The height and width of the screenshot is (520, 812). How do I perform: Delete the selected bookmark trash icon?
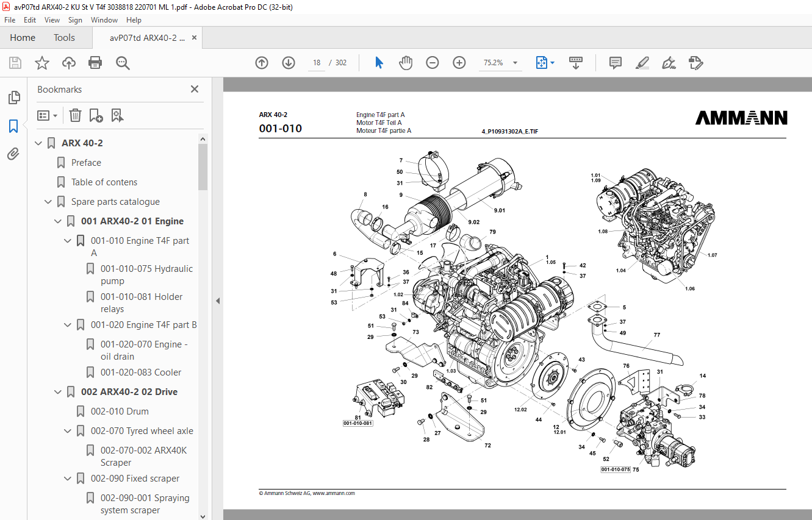click(x=75, y=115)
